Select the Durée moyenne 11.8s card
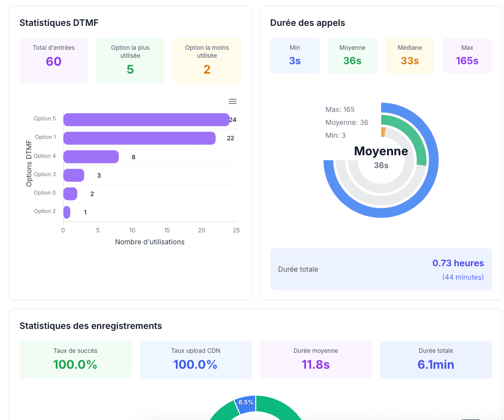The height and width of the screenshot is (420, 504). (x=316, y=359)
